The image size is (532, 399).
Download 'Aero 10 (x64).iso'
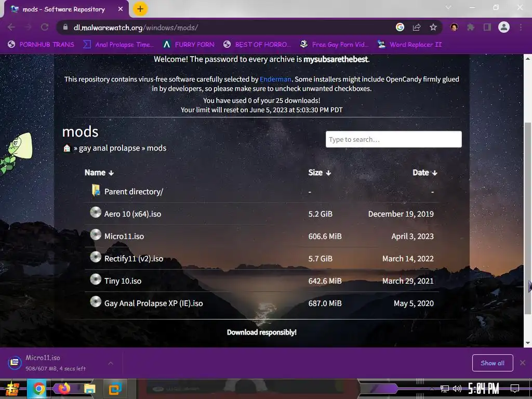click(x=132, y=214)
